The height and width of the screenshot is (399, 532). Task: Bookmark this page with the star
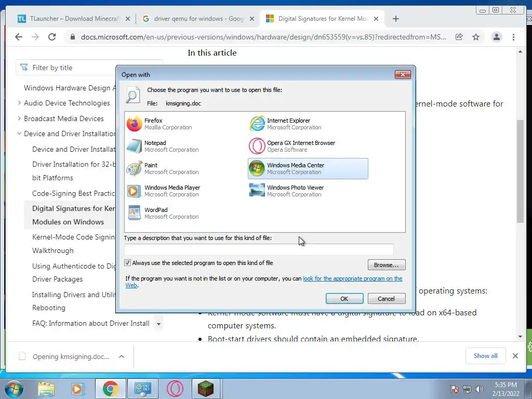click(x=476, y=37)
